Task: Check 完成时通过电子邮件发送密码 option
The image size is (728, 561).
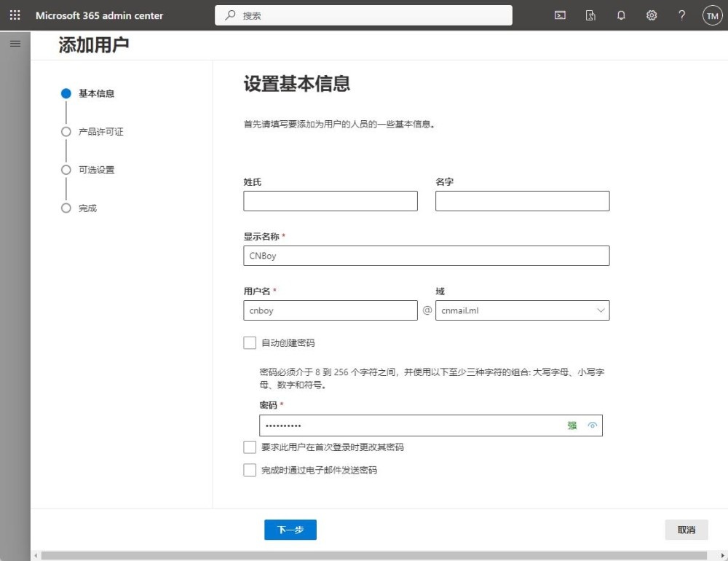Action: pyautogui.click(x=250, y=470)
